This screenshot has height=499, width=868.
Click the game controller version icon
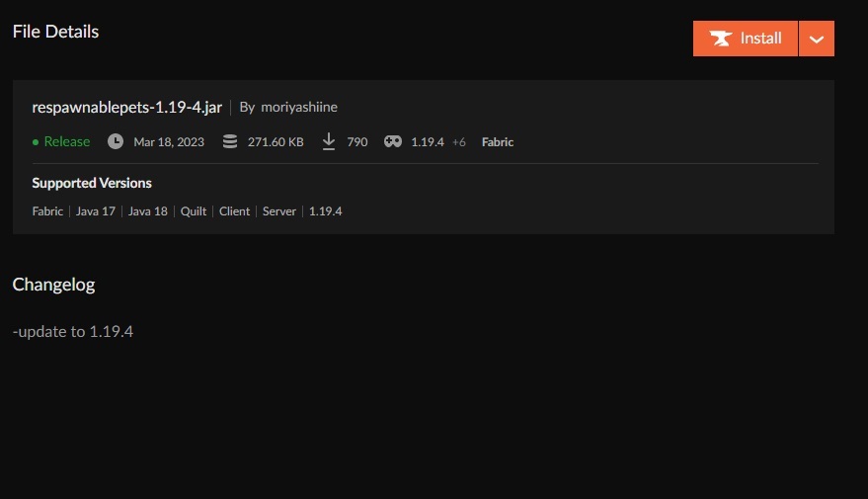click(393, 141)
